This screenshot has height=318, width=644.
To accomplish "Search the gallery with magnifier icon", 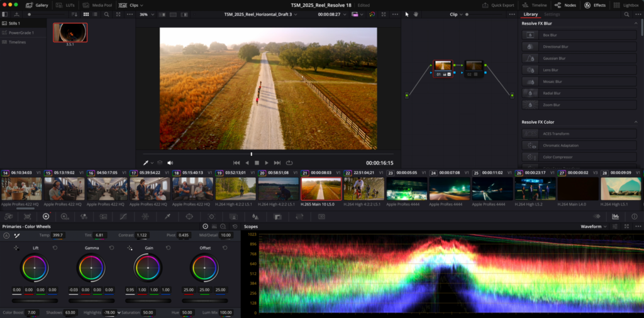I will point(106,14).
